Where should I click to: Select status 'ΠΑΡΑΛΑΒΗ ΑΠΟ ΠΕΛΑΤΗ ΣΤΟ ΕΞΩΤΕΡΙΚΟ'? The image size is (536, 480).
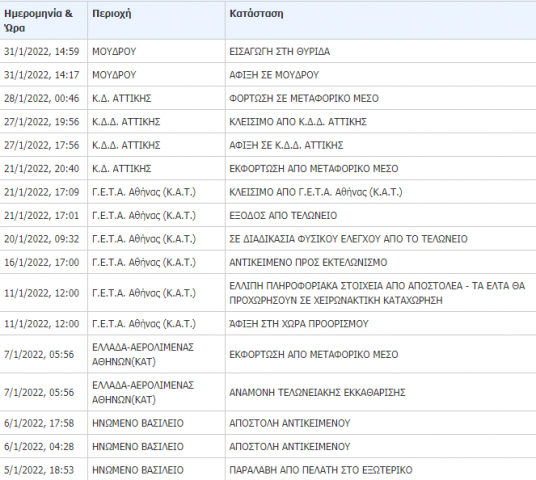tap(321, 470)
